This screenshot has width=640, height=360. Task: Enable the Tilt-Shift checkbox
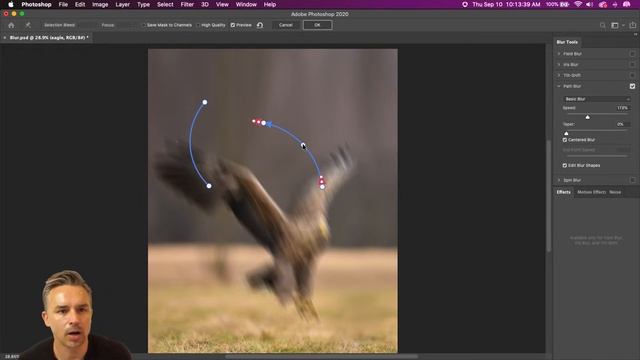pos(632,75)
